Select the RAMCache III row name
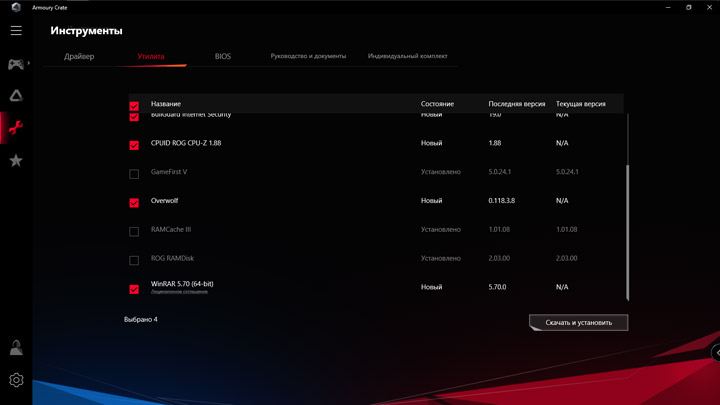Viewport: 720px width, 405px height. point(171,229)
